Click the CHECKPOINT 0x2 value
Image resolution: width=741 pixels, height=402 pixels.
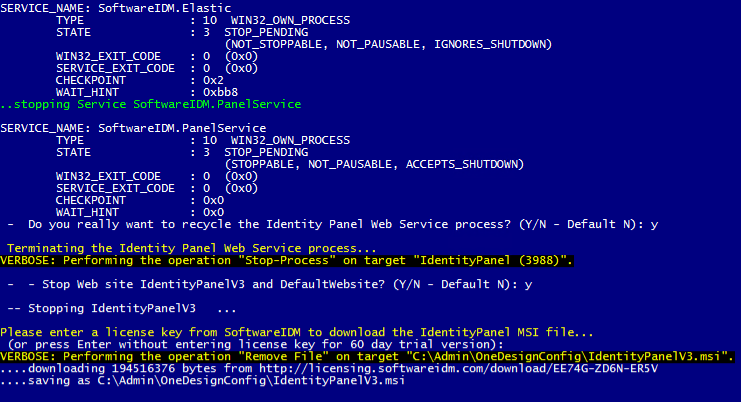pyautogui.click(x=213, y=80)
